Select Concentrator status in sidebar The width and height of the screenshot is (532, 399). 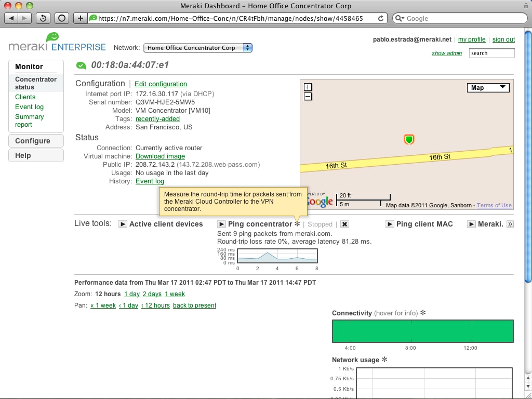pyautogui.click(x=36, y=83)
